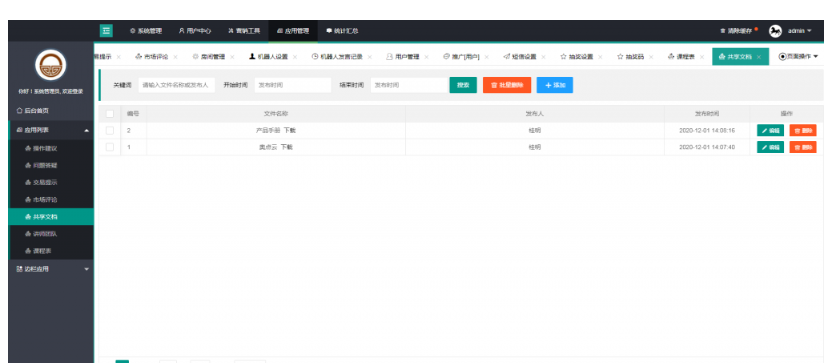Expand the admin user dropdown
Viewport: 824px width, 363px height.
(799, 31)
